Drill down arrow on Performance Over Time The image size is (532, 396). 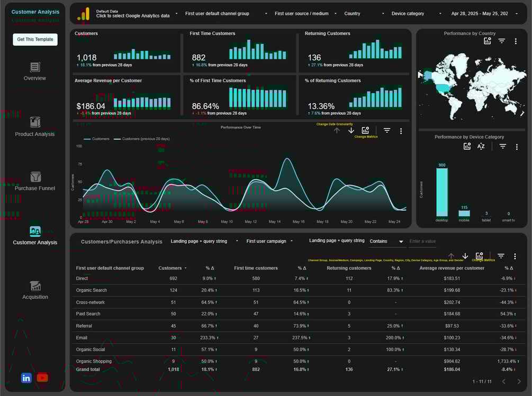click(351, 131)
